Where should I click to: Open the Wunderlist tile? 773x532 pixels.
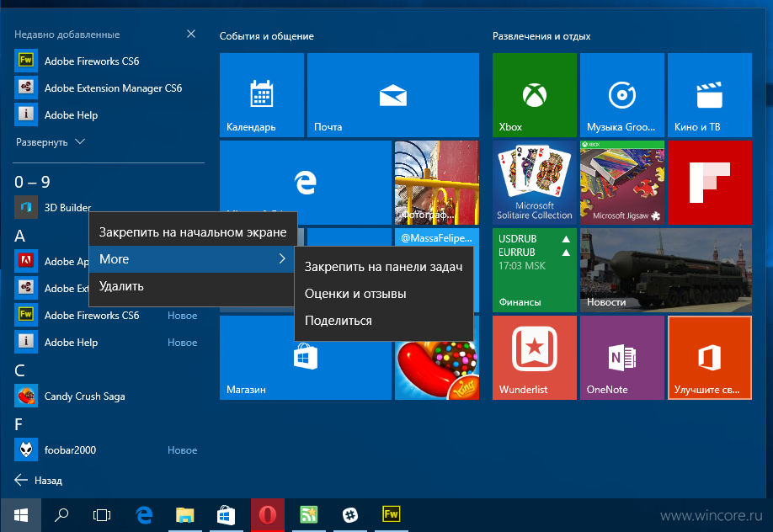tap(535, 358)
